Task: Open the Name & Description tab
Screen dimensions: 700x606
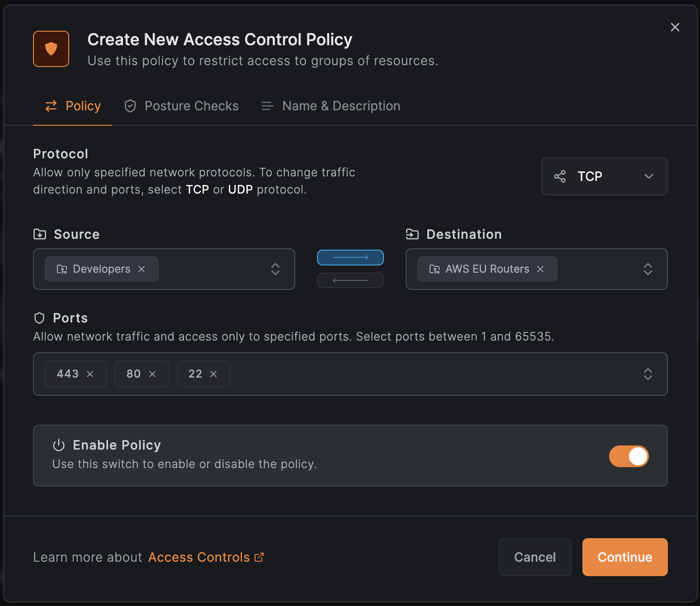Action: [341, 105]
